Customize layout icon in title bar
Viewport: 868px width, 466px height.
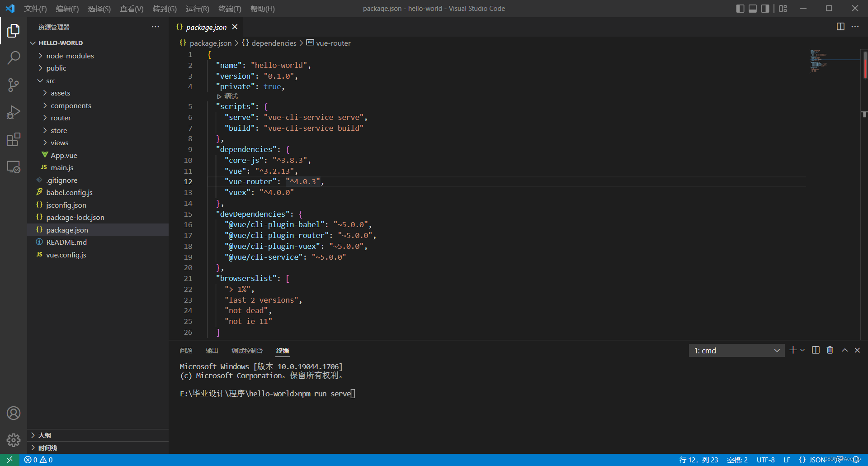783,9
